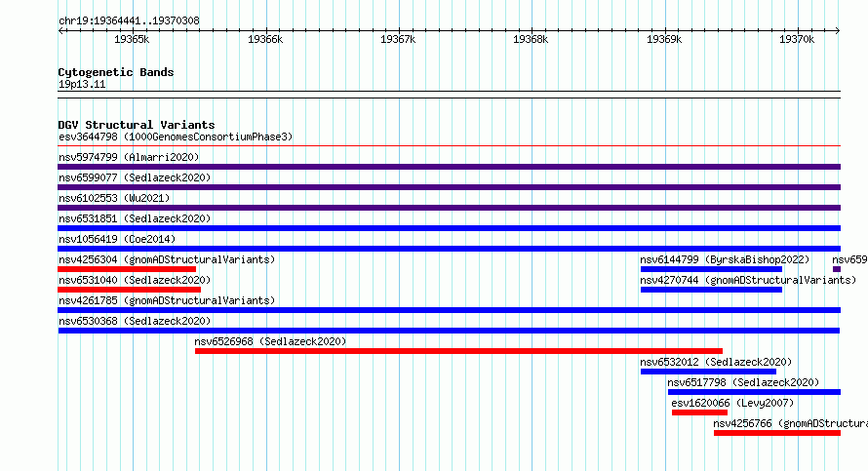Open the nsv6526968 Sedlazeck2020 label
868x471 pixels.
(270, 341)
